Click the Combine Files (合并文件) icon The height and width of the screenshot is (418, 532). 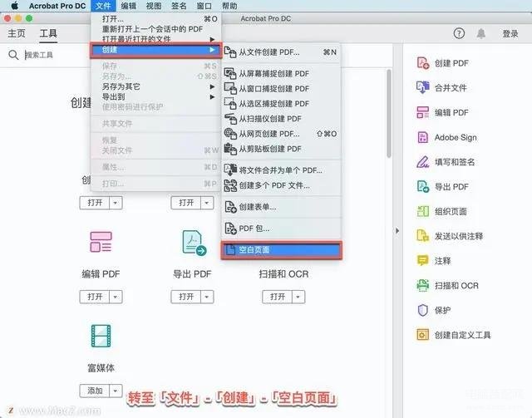pyautogui.click(x=423, y=87)
